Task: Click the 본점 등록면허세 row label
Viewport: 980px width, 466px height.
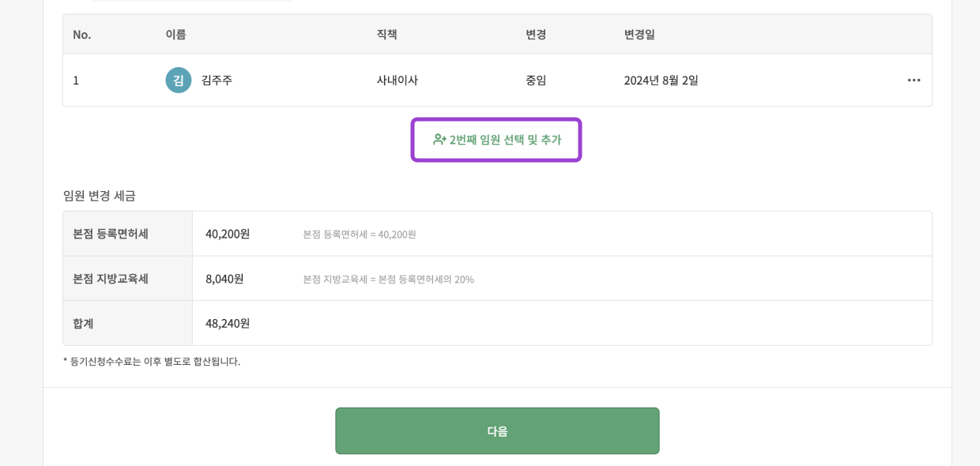Action: tap(111, 234)
